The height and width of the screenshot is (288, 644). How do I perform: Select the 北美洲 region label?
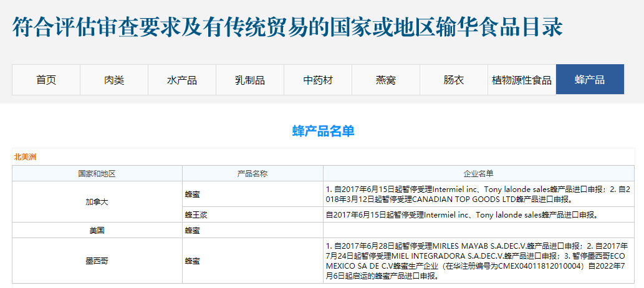tap(26, 156)
